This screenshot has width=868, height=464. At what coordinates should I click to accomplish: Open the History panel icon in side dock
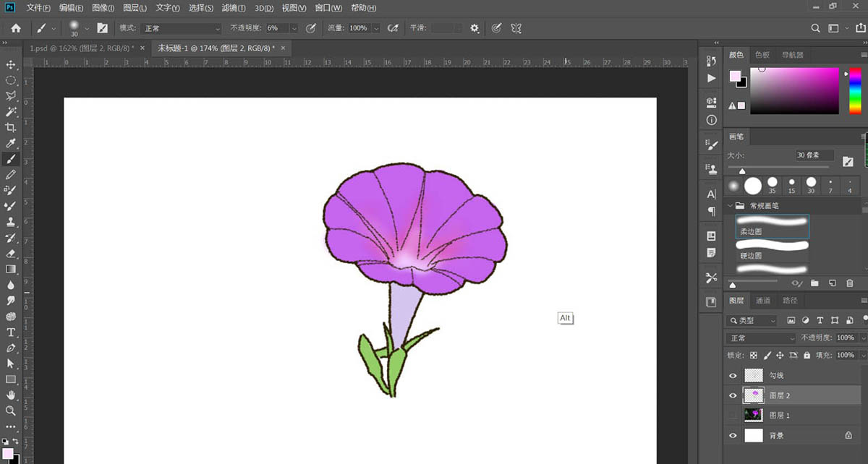tap(711, 61)
